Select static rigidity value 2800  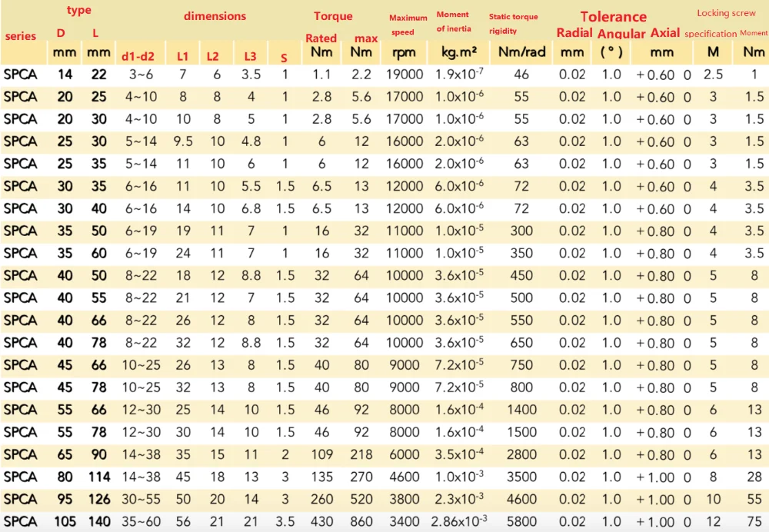(521, 454)
